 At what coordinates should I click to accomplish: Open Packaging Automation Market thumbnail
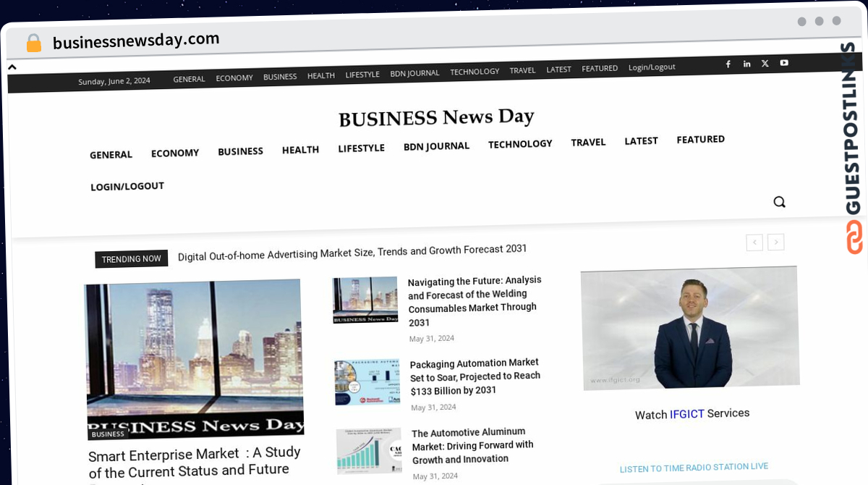(x=367, y=381)
